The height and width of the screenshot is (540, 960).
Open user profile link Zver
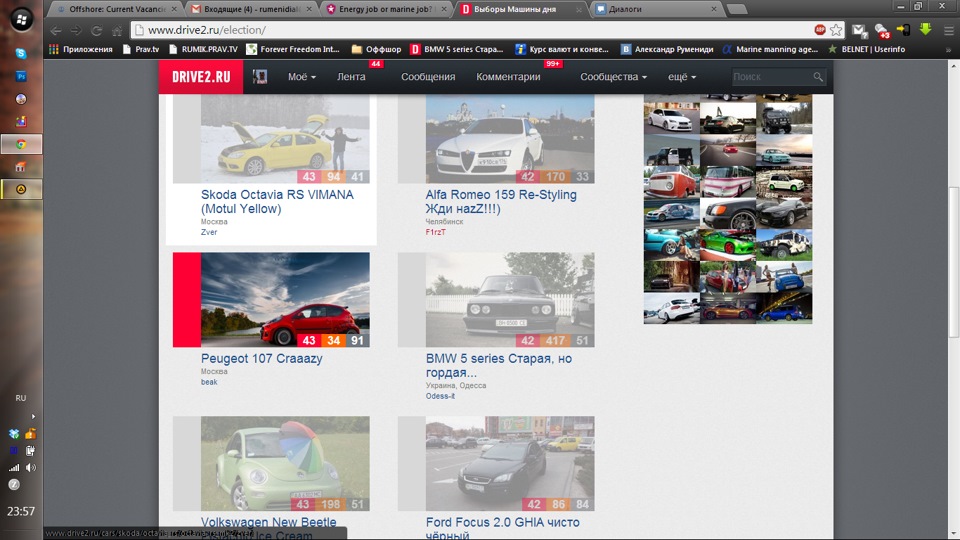[209, 232]
